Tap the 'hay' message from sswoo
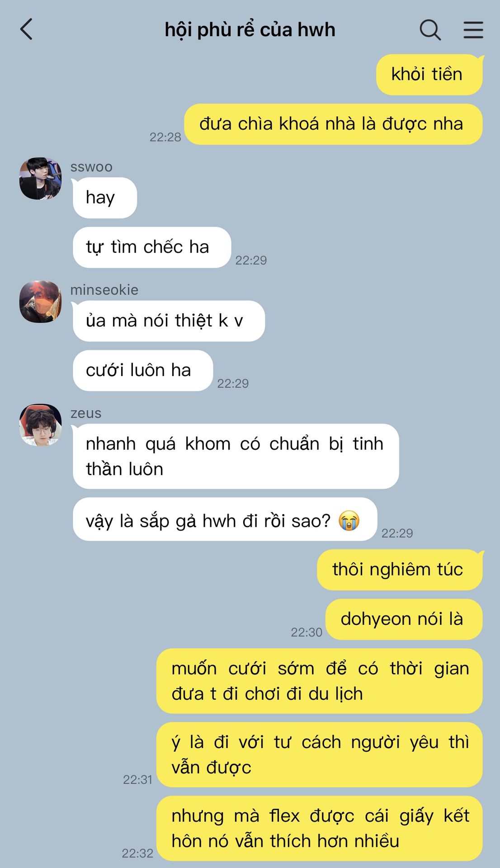 (x=105, y=198)
